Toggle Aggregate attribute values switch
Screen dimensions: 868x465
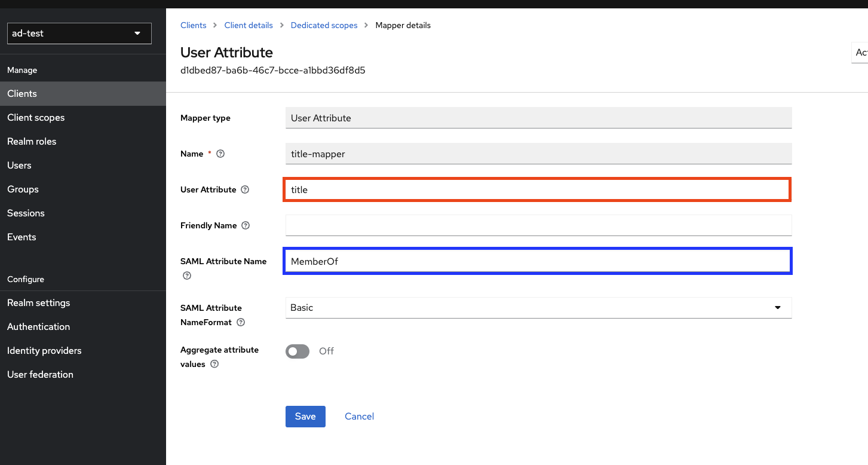pyautogui.click(x=297, y=351)
